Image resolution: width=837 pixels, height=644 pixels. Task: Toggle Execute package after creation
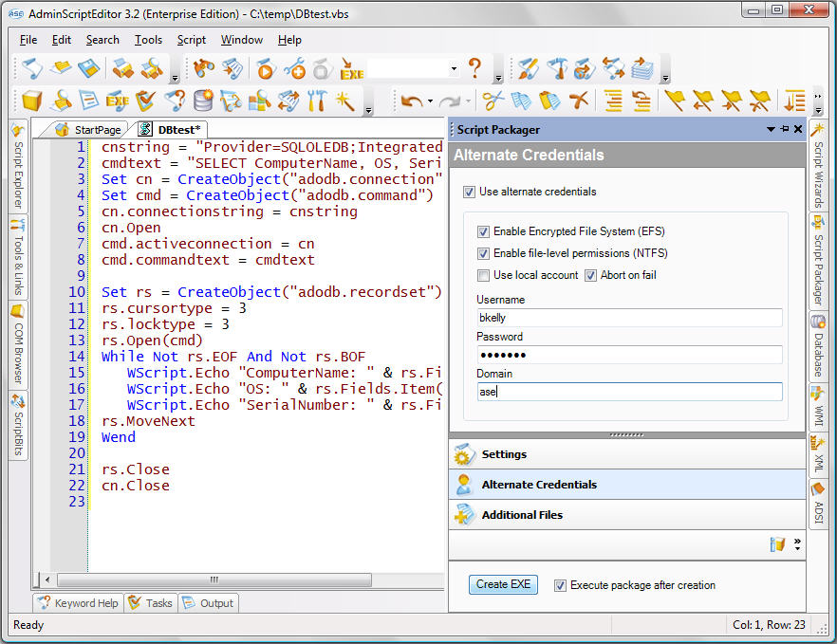point(560,585)
